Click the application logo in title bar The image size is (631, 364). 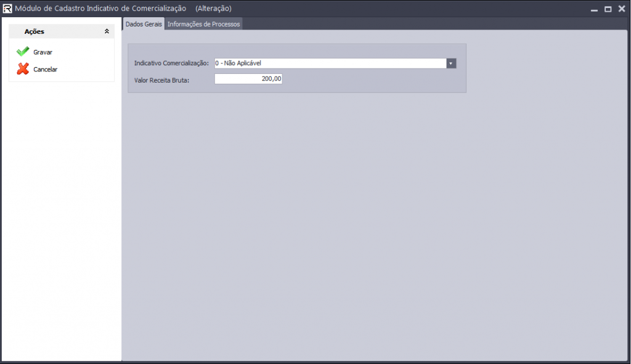click(x=7, y=9)
